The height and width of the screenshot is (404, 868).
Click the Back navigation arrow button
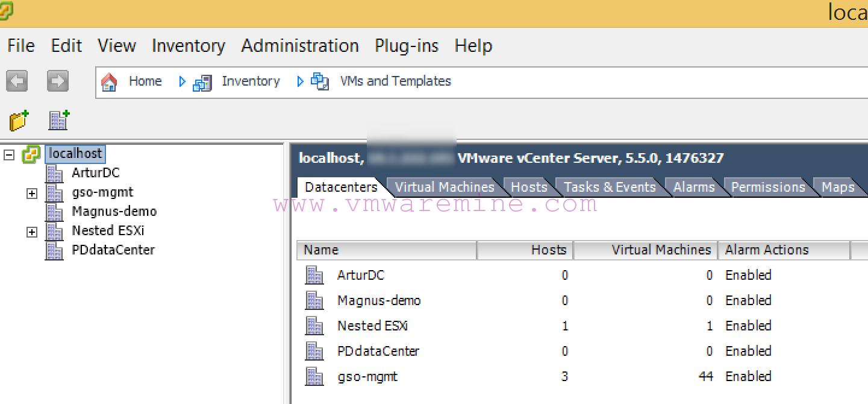[17, 81]
